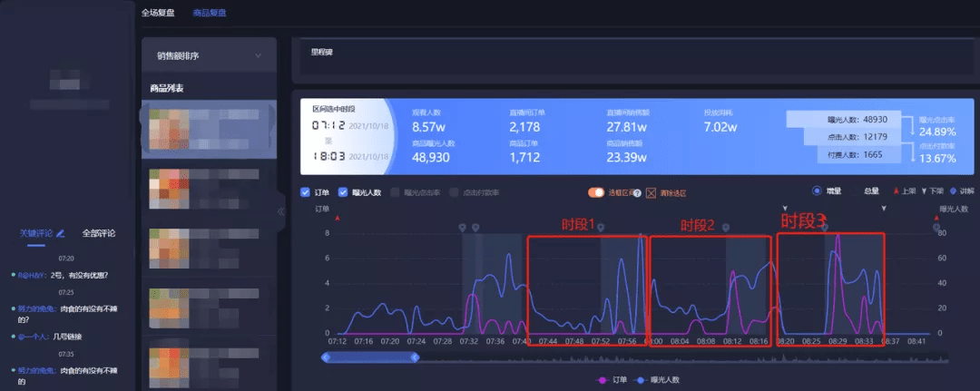Click the edit pencil icon beside 关键评论

[61, 233]
